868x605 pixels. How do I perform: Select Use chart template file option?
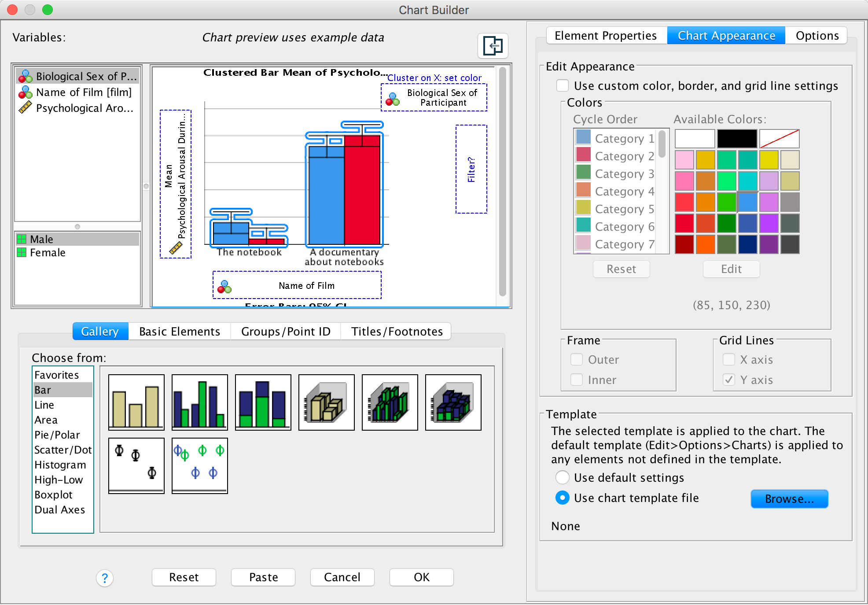(562, 498)
